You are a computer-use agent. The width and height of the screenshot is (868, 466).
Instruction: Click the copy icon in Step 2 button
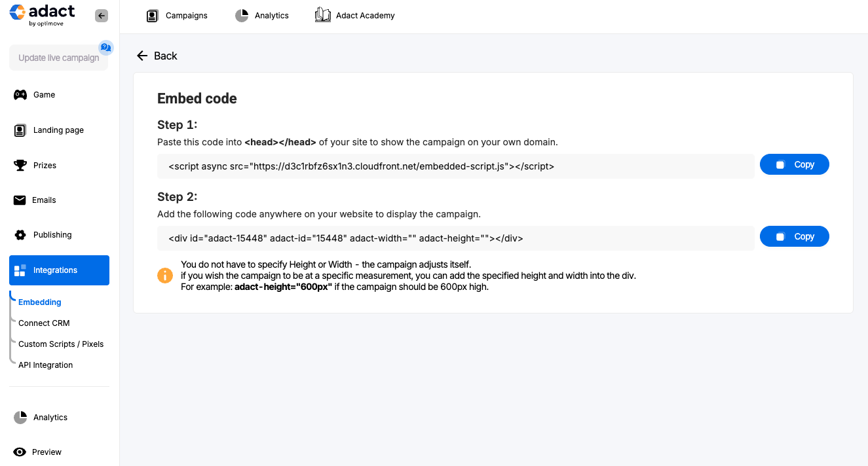coord(780,237)
